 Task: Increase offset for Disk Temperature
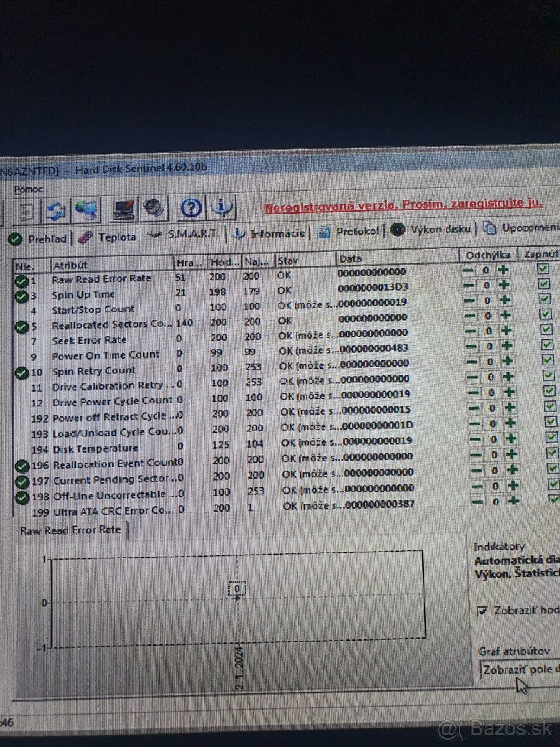point(512,438)
